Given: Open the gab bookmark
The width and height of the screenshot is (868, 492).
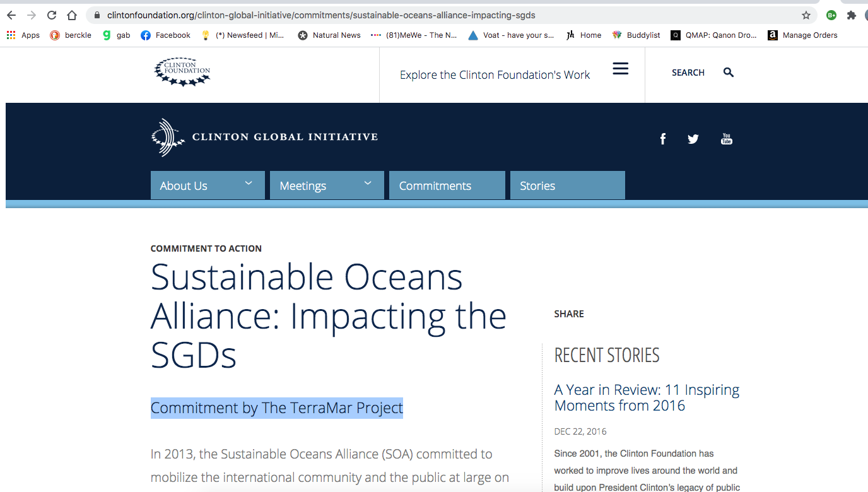Looking at the screenshot, I should pyautogui.click(x=116, y=35).
